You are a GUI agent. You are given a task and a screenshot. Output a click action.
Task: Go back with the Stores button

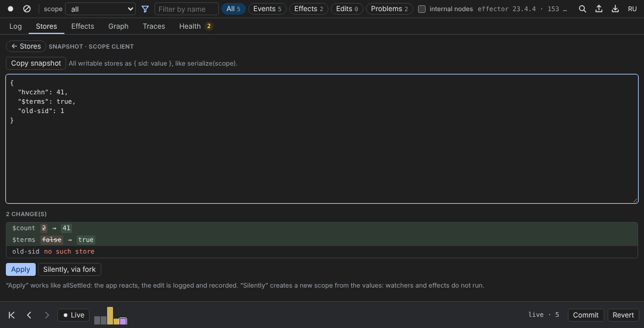pos(26,46)
